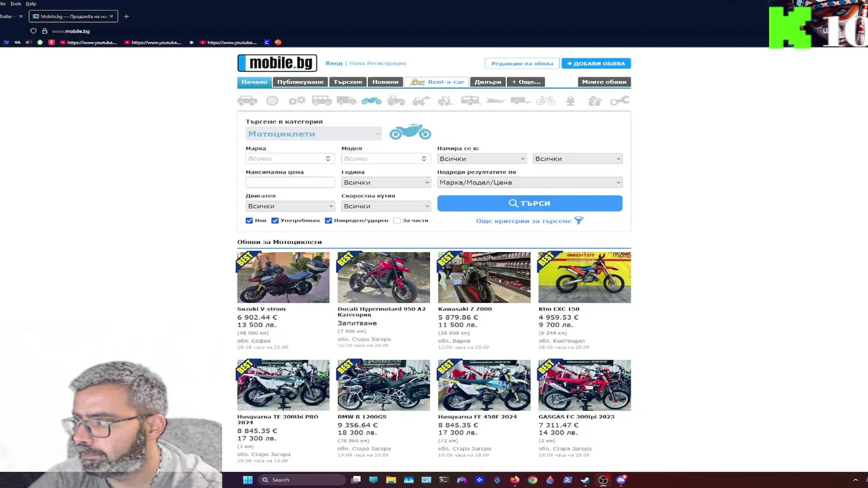
Task: Open Подреди резултатите по dropdown
Action: (530, 182)
